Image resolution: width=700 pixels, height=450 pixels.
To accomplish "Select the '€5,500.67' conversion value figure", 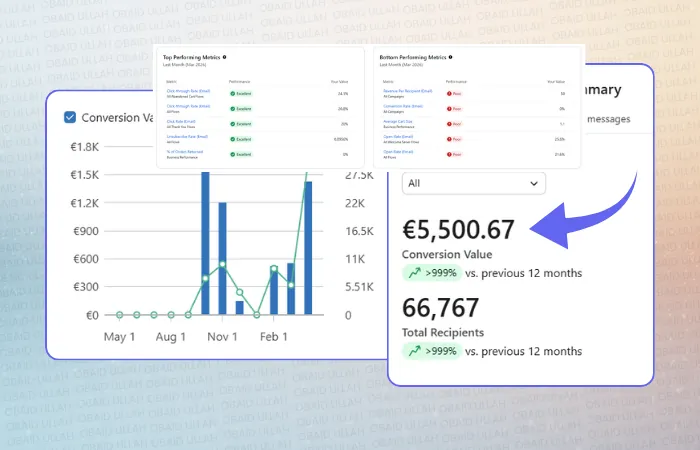I will point(458,229).
